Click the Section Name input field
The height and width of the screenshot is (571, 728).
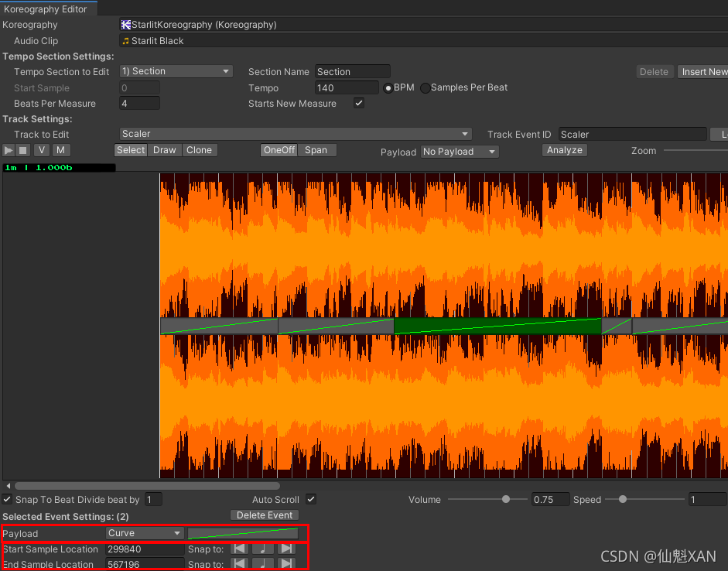(352, 71)
